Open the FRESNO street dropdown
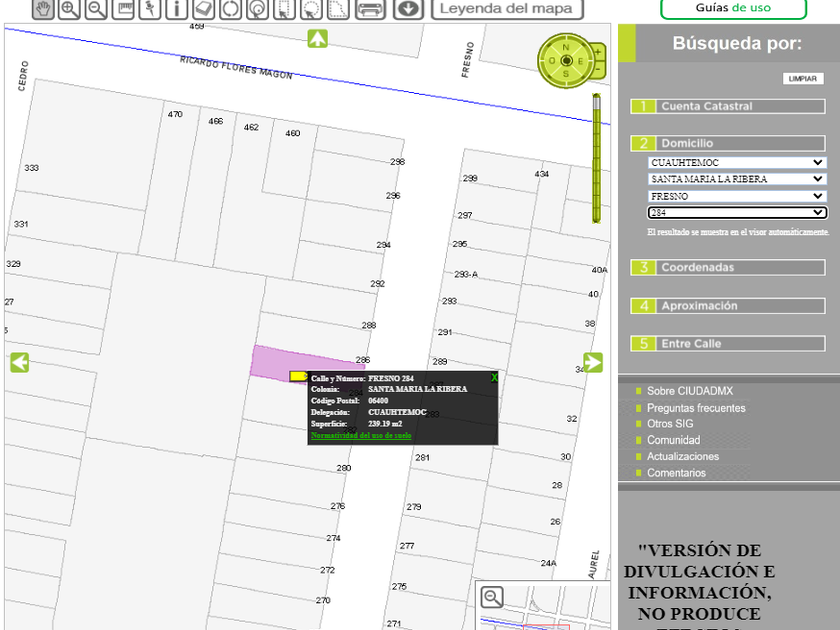 [x=737, y=197]
